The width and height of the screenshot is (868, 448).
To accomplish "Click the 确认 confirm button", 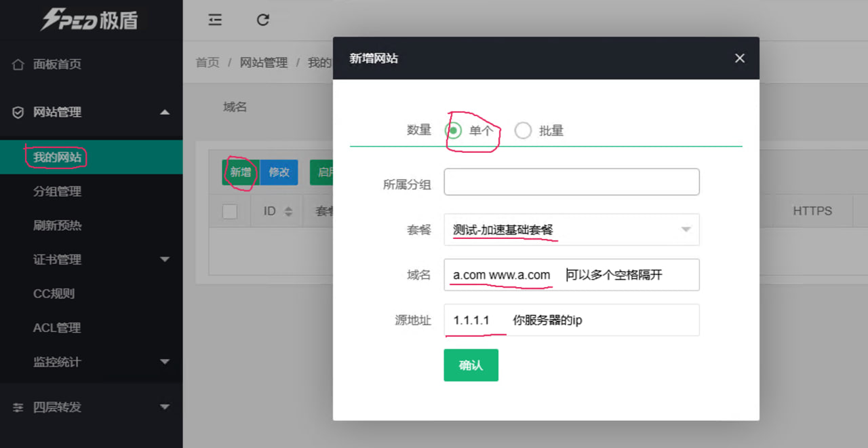I will (471, 365).
